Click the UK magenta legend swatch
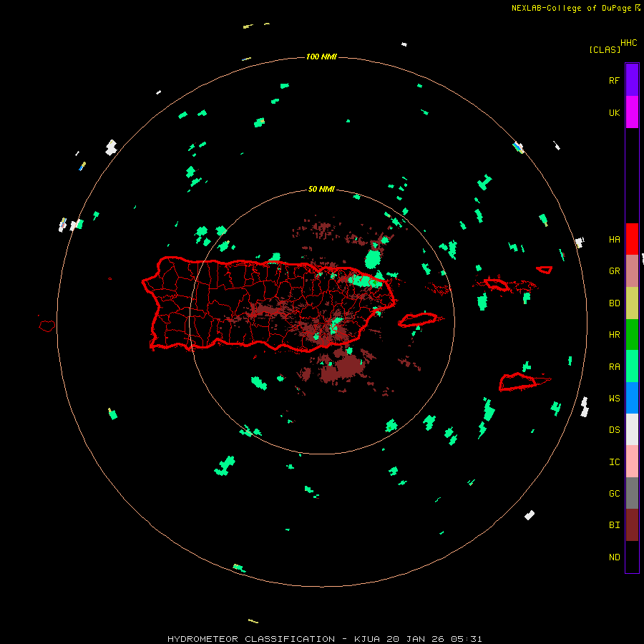 coord(632,112)
